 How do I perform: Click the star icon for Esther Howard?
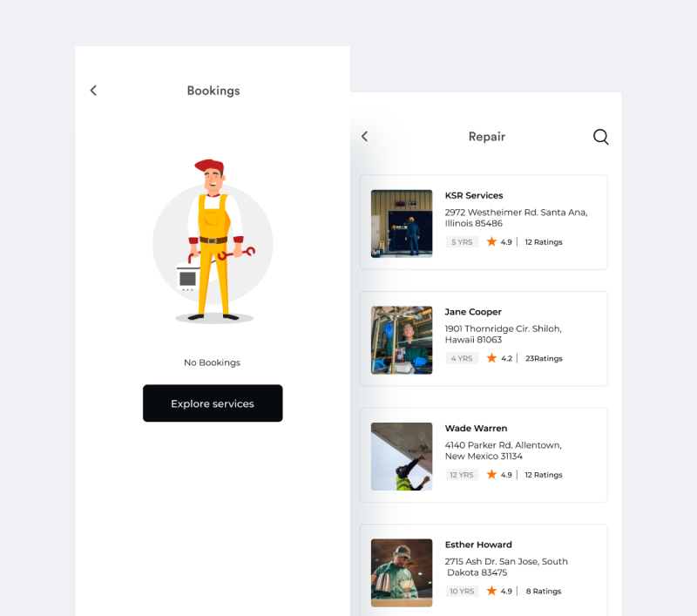(491, 591)
